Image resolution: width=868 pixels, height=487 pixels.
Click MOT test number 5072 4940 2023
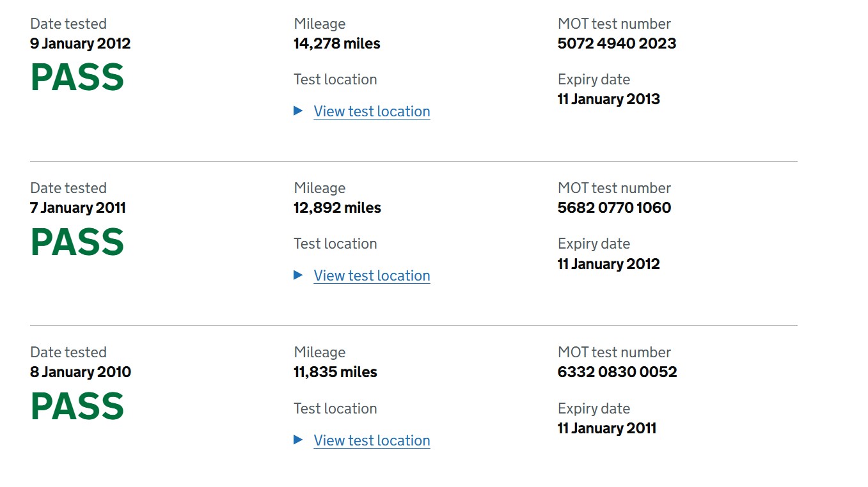click(617, 43)
